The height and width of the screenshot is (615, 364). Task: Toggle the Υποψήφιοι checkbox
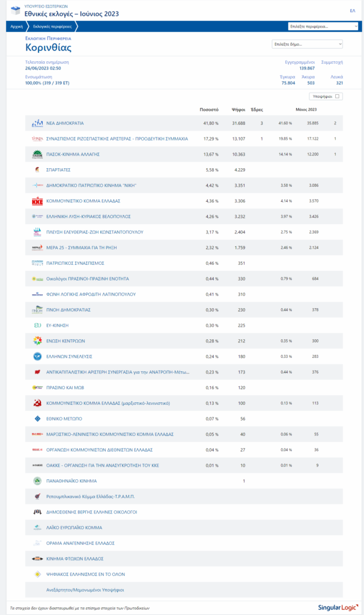point(337,96)
